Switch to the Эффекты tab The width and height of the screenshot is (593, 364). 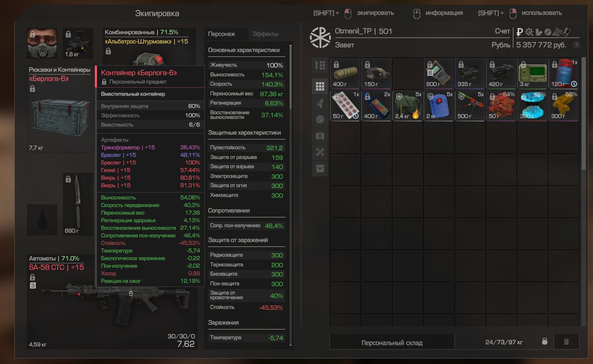[266, 34]
